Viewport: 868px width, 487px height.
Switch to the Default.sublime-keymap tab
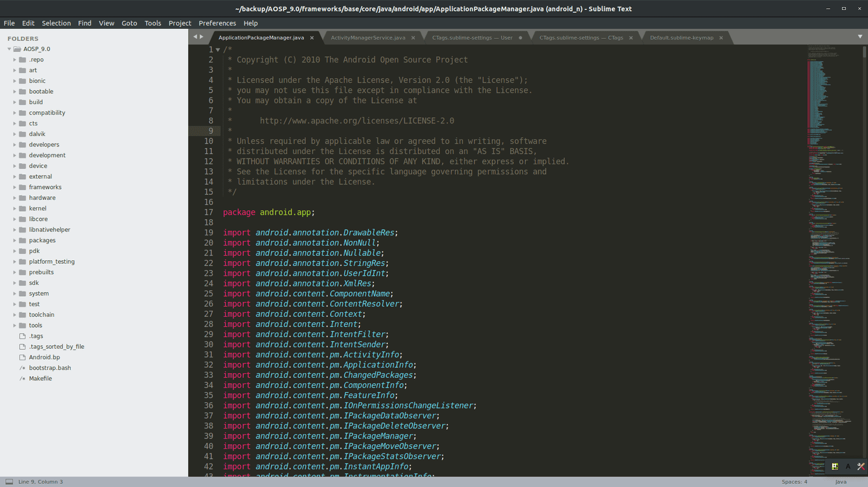tap(683, 36)
